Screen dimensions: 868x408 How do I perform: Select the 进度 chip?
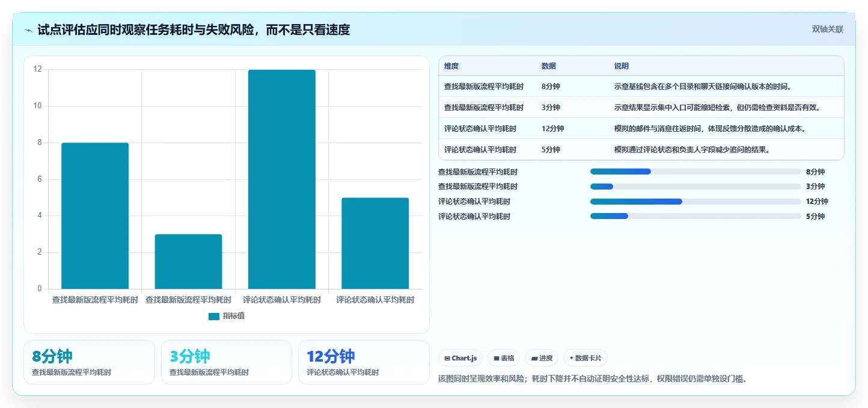[x=542, y=358]
